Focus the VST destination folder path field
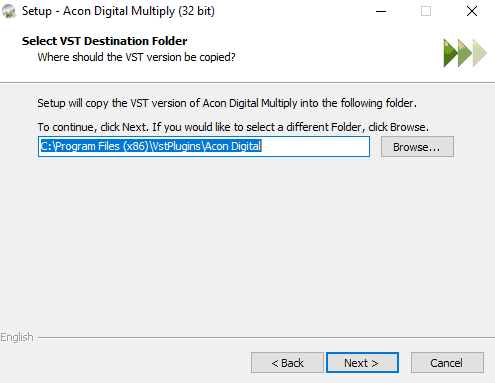Image resolution: width=495 pixels, height=383 pixels. [204, 146]
